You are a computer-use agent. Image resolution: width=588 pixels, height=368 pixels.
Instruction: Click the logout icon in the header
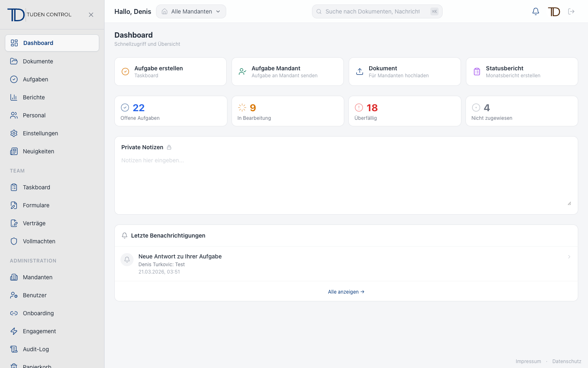coord(571,11)
